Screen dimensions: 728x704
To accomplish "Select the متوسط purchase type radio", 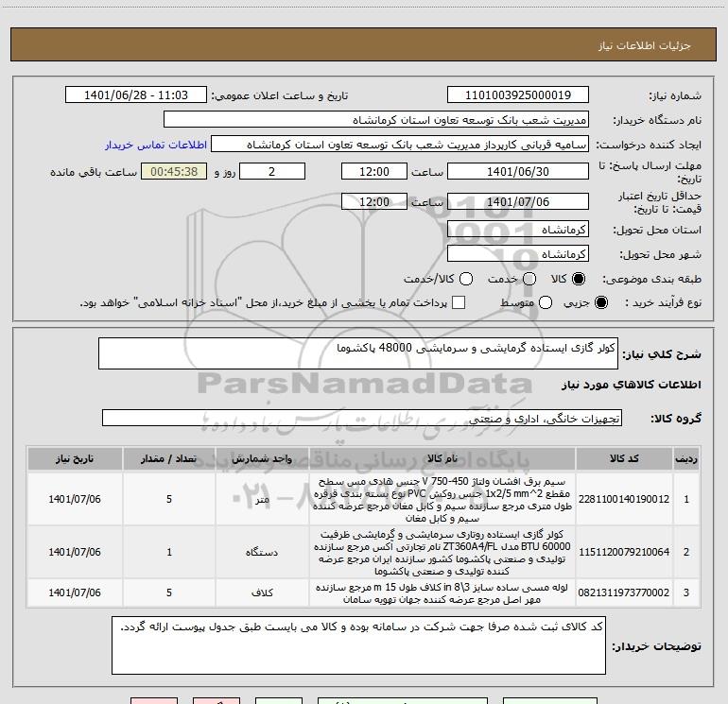I will [x=546, y=302].
